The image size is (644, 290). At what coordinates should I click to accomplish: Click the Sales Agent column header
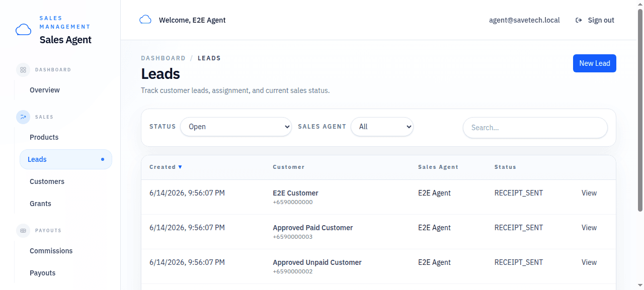(x=438, y=167)
